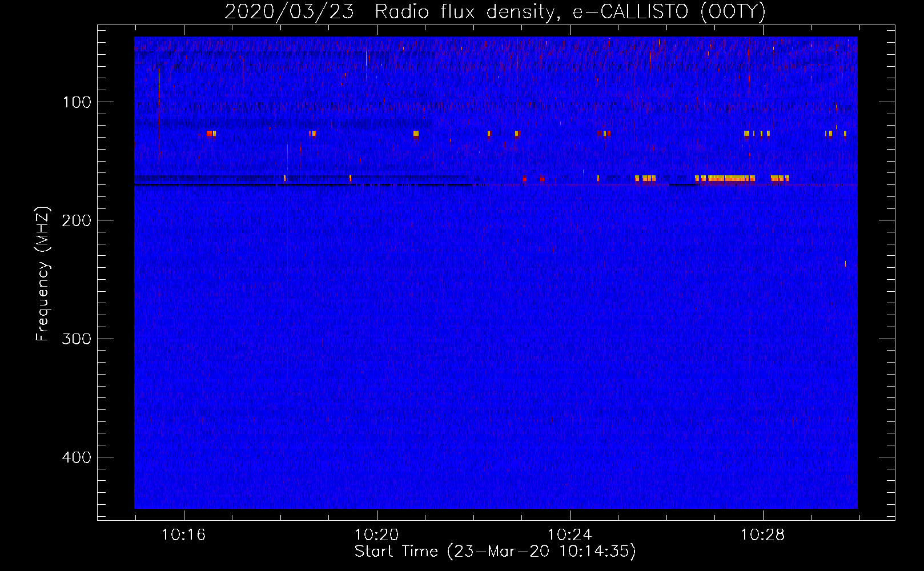The height and width of the screenshot is (571, 924).
Task: Click the 200 frequency tick label
Action: pos(76,220)
